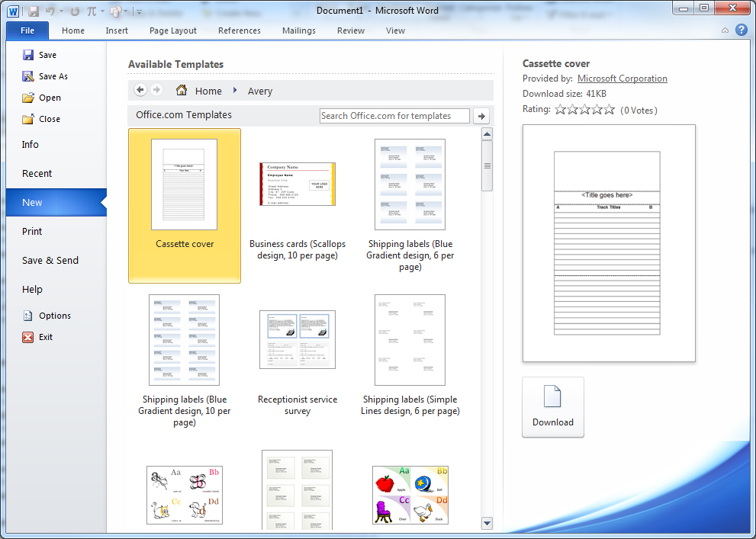Open the File tab

(x=27, y=30)
